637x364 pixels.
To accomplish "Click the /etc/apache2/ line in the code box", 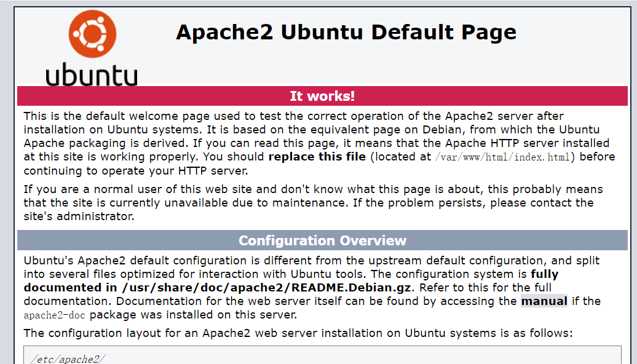I will (x=68, y=359).
